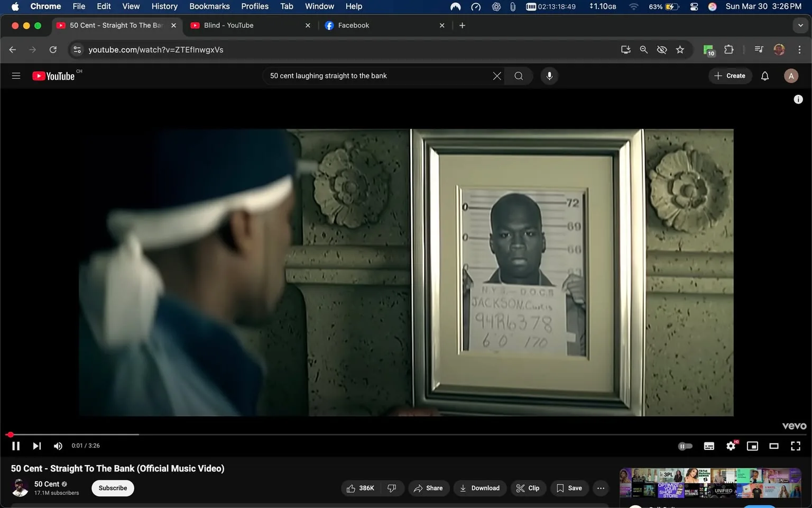Pause the music video
812x508 pixels.
[15, 446]
